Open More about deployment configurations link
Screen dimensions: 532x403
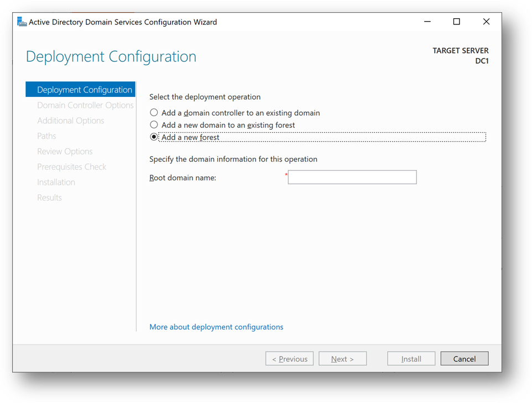(216, 327)
